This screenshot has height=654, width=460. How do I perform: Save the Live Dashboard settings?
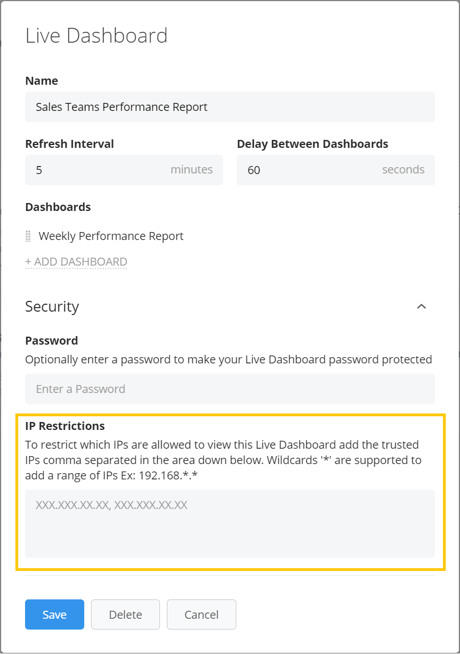(55, 614)
